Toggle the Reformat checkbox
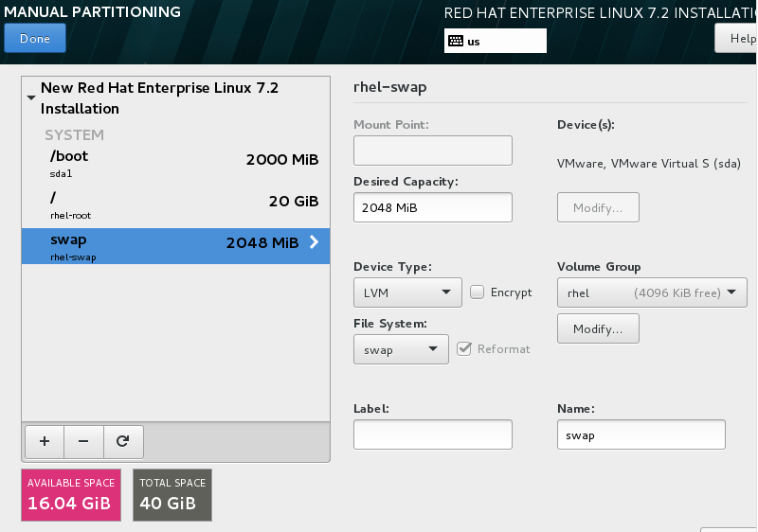 point(464,349)
